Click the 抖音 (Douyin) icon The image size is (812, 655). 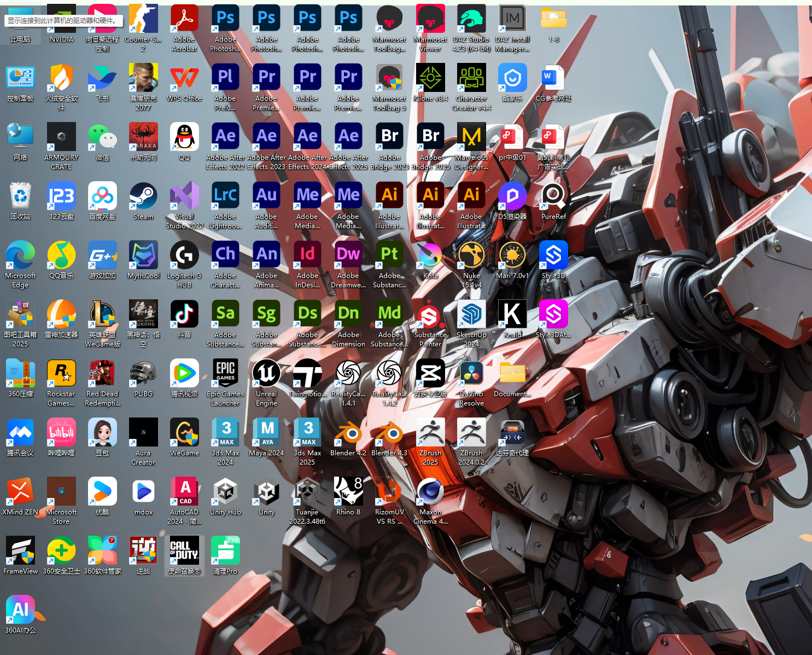(184, 320)
